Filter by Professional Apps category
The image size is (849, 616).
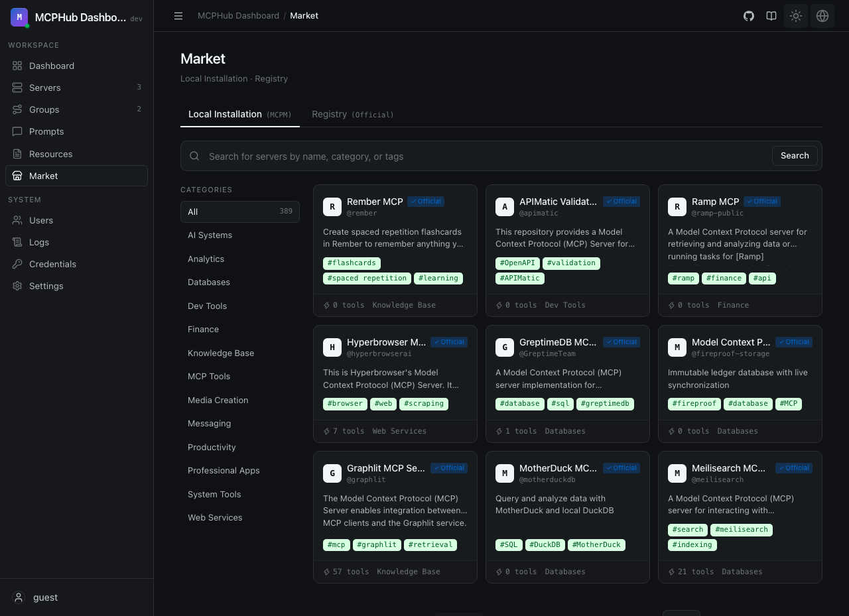pos(240,471)
